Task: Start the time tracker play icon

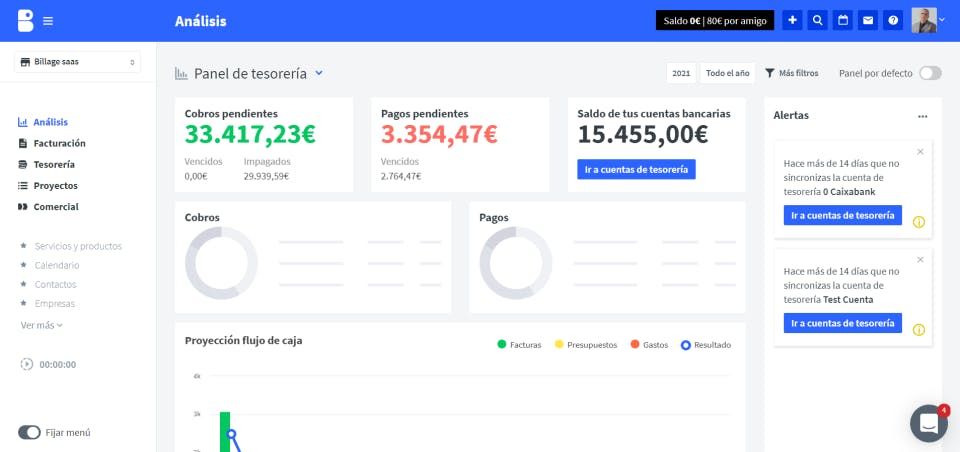Action: tap(27, 364)
